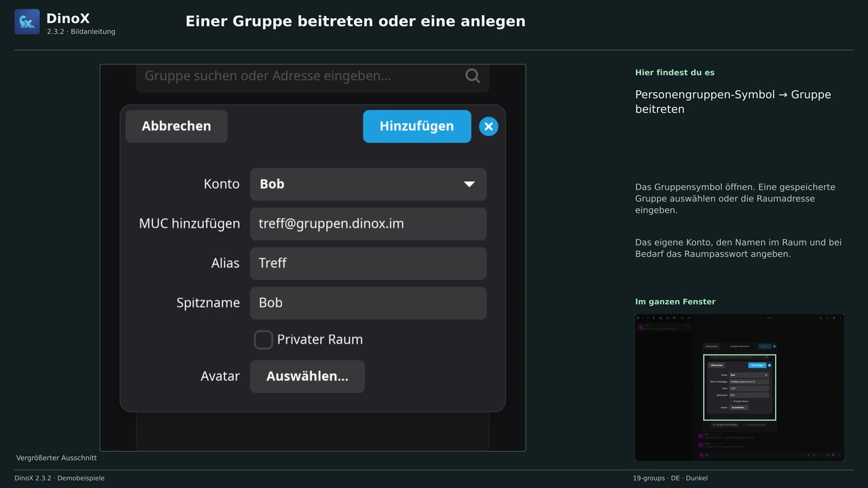
Task: Click the MUC hinzufügen address field
Action: (x=368, y=224)
